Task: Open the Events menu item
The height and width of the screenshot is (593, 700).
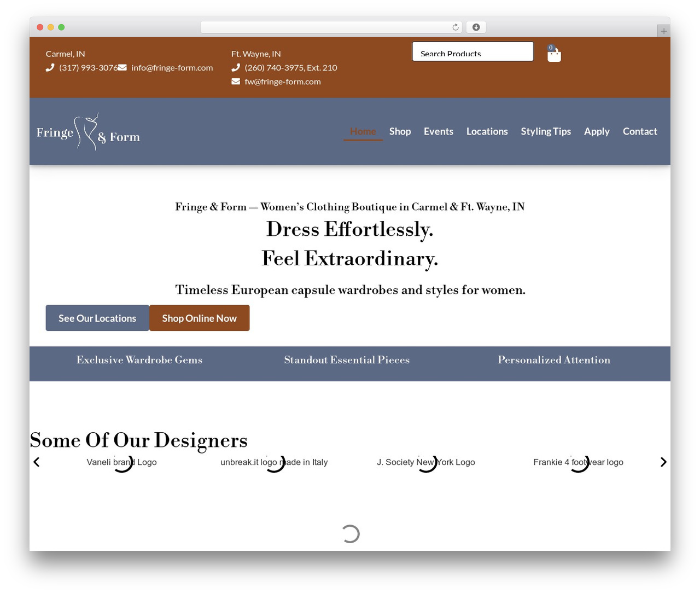Action: 439,131
